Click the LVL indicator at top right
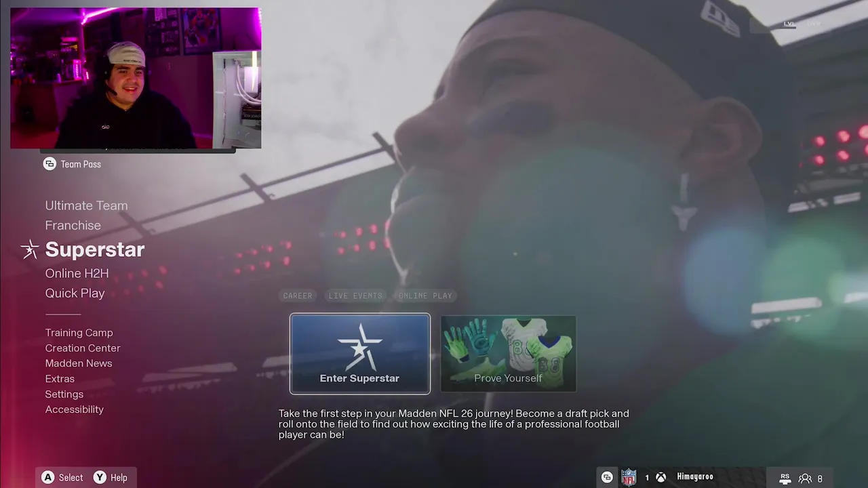 point(789,24)
